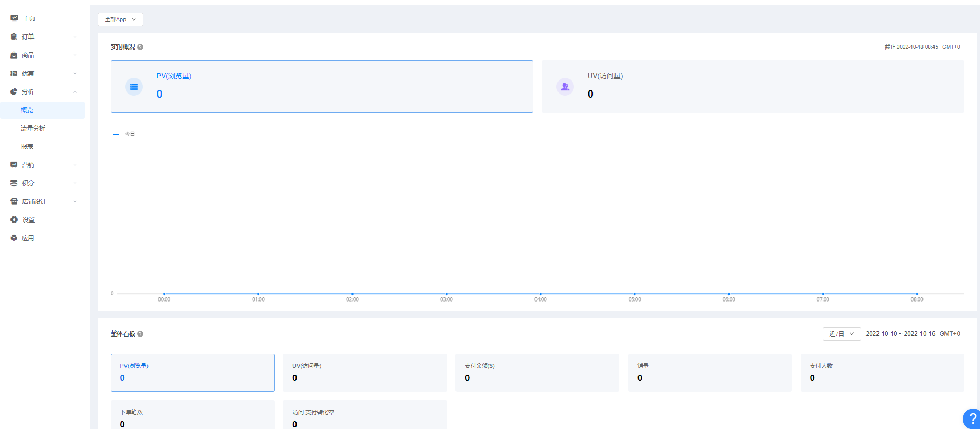Toggle the 今日 chart legend
The width and height of the screenshot is (980, 429).
click(x=124, y=134)
